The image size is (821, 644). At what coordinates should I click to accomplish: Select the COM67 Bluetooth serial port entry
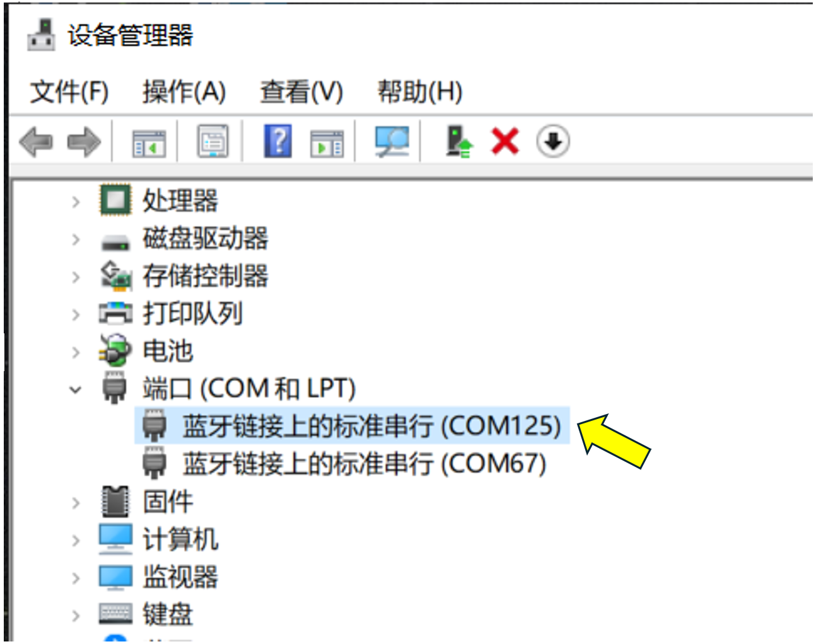coord(344,464)
